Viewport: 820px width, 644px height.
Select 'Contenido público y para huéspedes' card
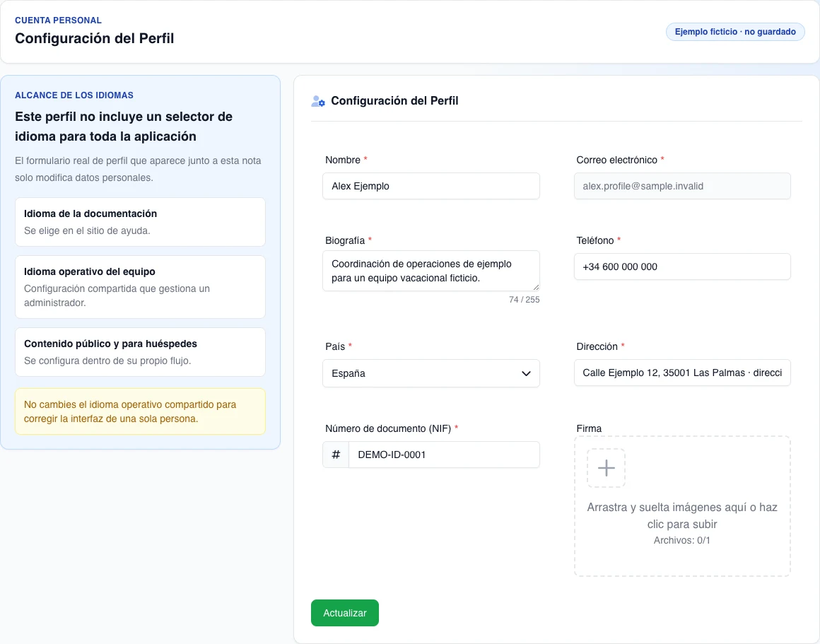tap(140, 352)
